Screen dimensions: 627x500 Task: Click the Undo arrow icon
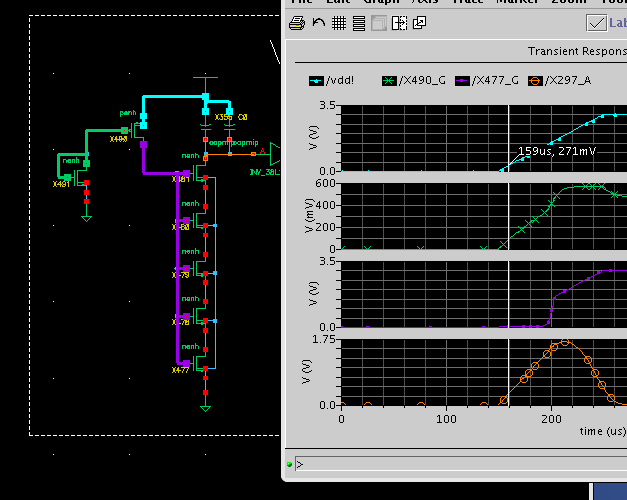click(x=318, y=22)
